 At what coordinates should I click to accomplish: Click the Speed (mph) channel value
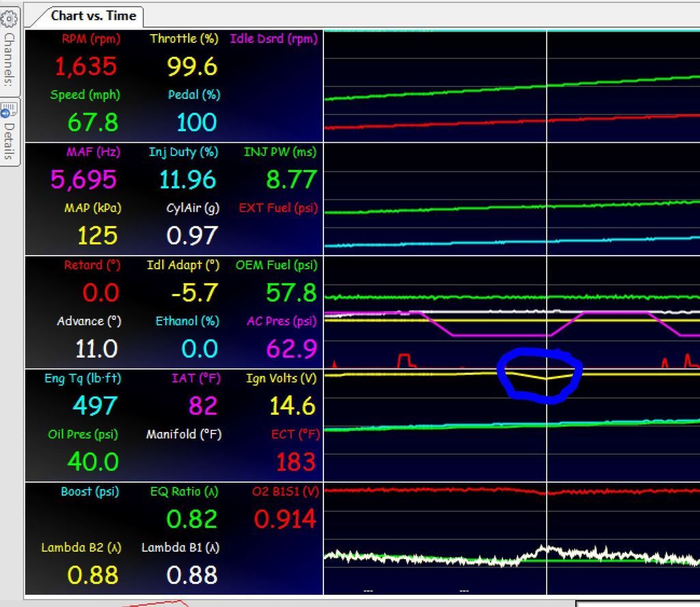point(93,122)
